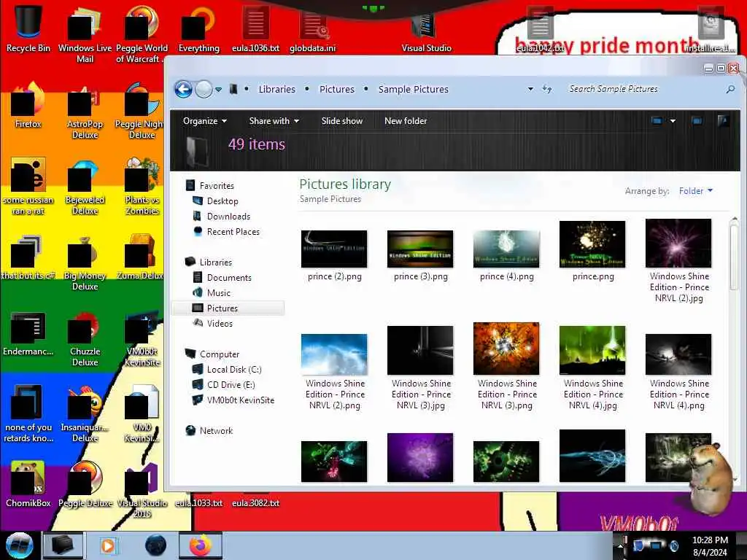This screenshot has height=560, width=747.
Task: Select Windows Shine Edition NRVL (2).jpg thumbnail
Action: [x=678, y=243]
